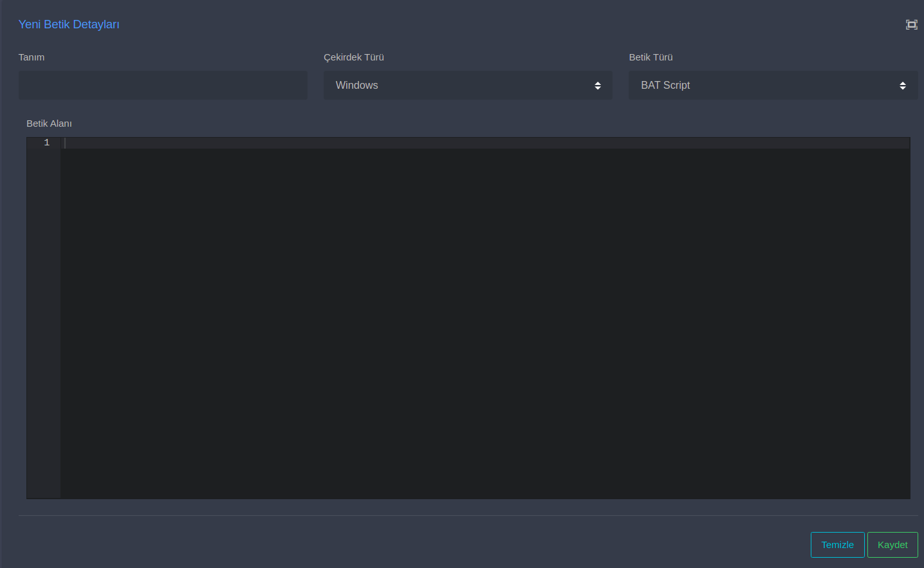Select the BAT Script text in script type box
Image resolution: width=924 pixels, height=568 pixels.
click(x=665, y=85)
